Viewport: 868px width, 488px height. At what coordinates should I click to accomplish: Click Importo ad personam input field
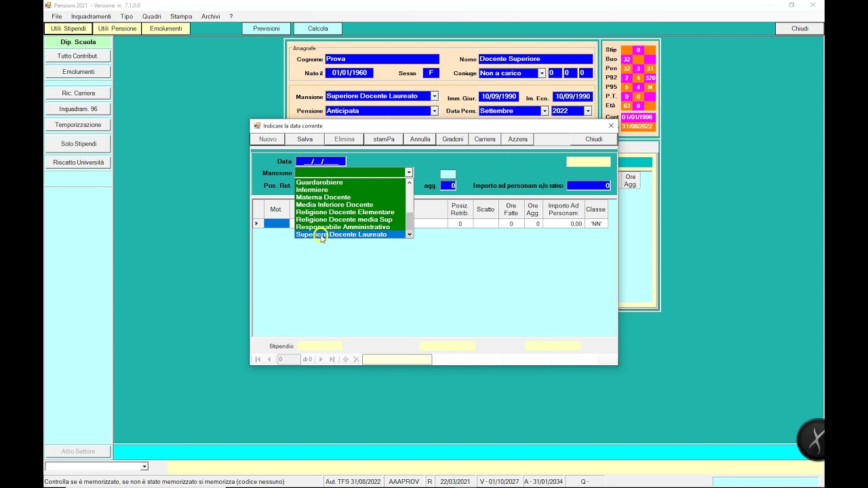(589, 185)
